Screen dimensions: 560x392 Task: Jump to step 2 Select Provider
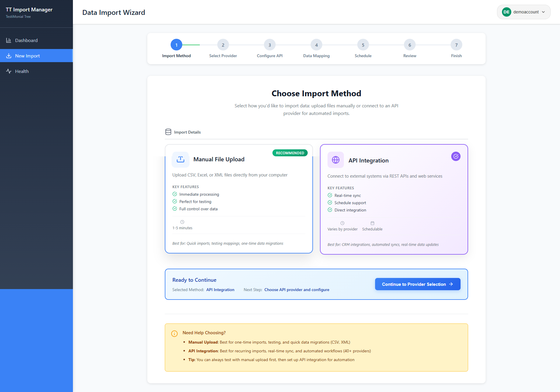point(223,45)
